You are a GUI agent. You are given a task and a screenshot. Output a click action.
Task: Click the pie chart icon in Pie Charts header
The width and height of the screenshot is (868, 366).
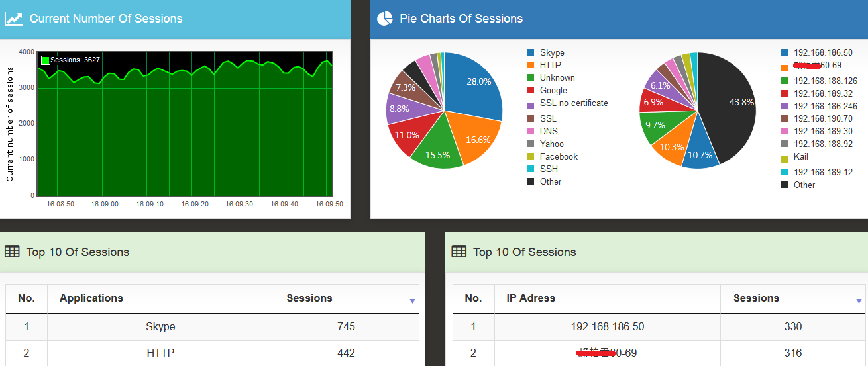384,19
